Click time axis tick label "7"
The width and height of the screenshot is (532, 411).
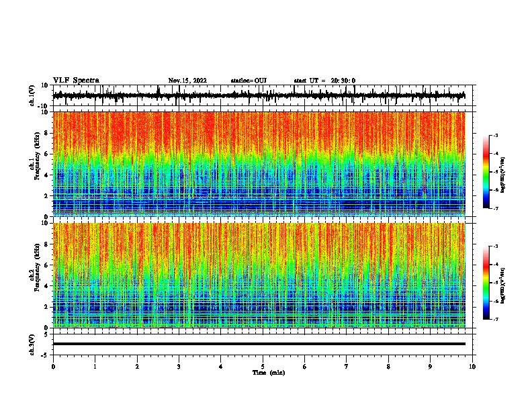(x=347, y=367)
